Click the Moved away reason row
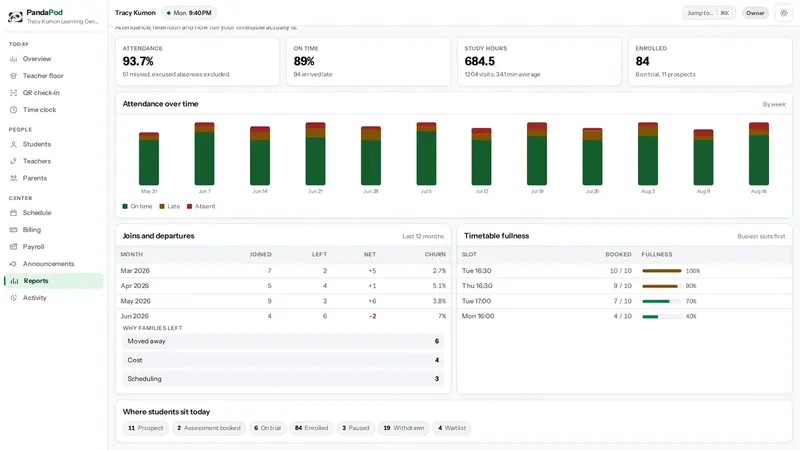 point(283,341)
